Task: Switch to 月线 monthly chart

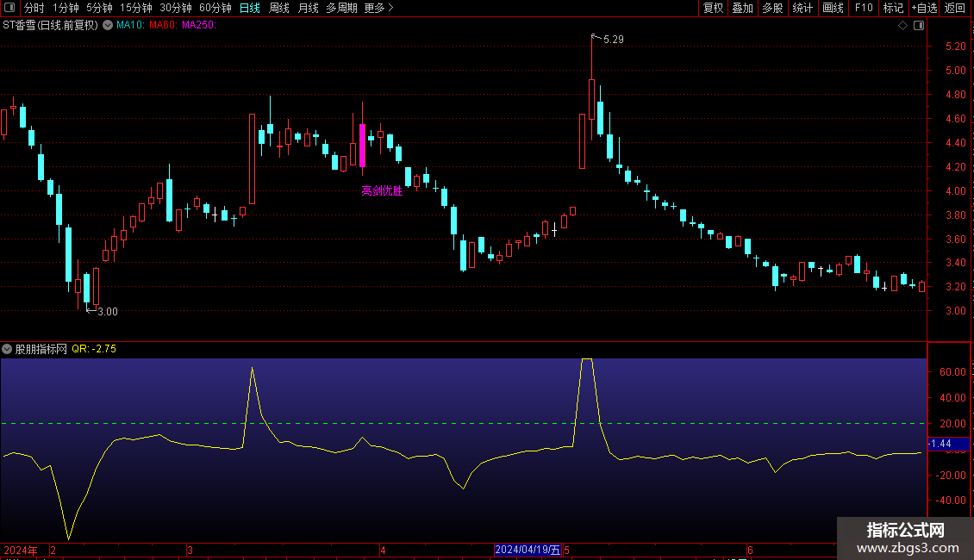Action: coord(308,8)
